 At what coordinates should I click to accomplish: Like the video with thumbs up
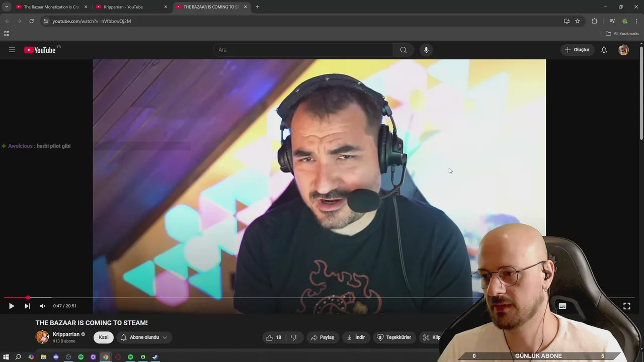[274, 337]
